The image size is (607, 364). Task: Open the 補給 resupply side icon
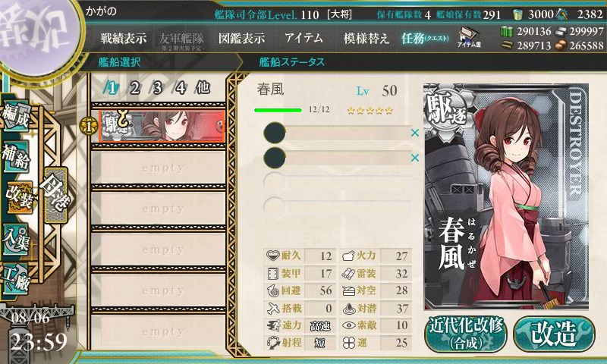click(x=16, y=157)
